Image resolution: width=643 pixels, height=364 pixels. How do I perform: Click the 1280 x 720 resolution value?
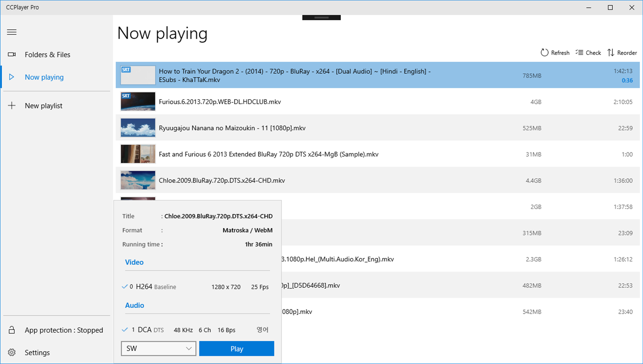[226, 287]
